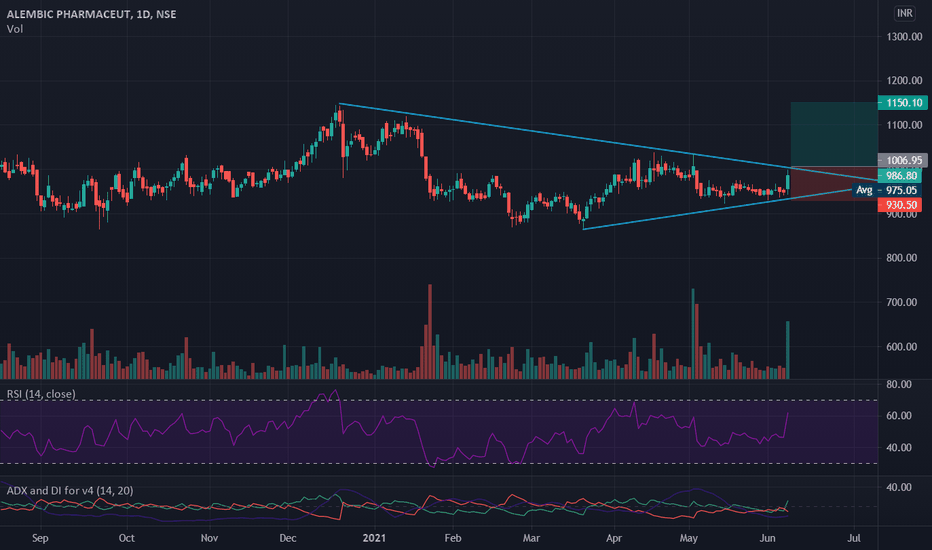Click the Jun label on time axis
This screenshot has height=550, width=932.
pyautogui.click(x=767, y=538)
